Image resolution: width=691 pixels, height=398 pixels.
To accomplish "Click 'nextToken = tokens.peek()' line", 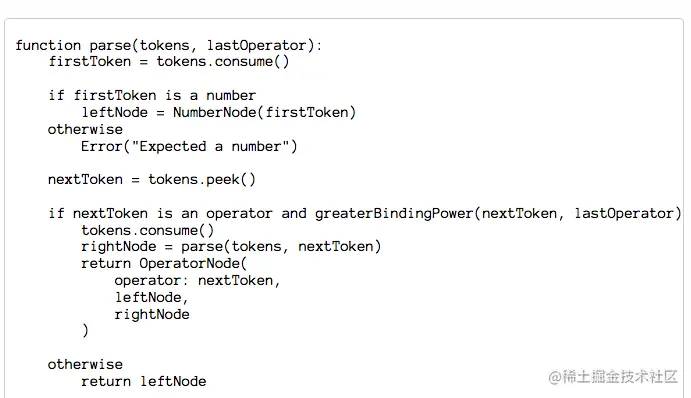I will pyautogui.click(x=152, y=180).
